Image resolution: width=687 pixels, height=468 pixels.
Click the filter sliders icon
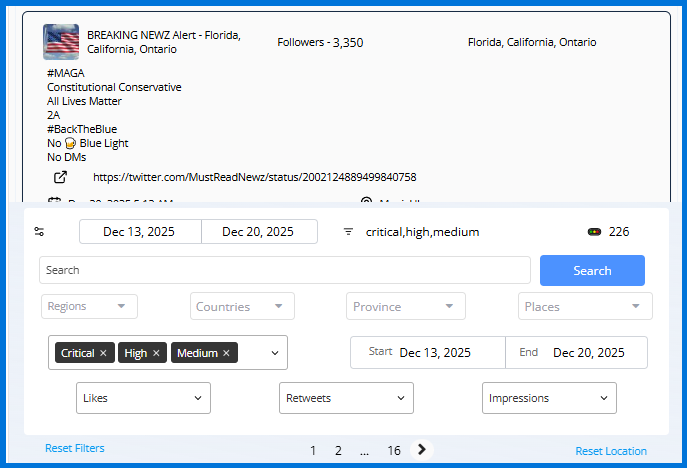click(39, 232)
